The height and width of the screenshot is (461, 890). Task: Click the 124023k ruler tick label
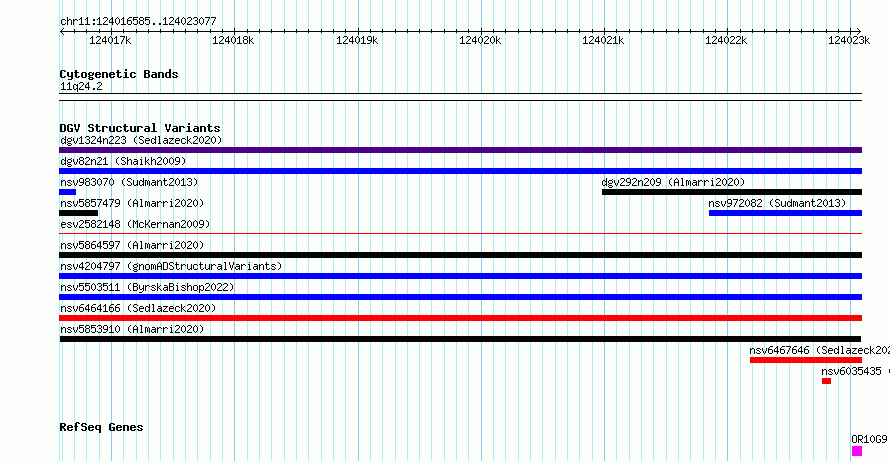[849, 40]
